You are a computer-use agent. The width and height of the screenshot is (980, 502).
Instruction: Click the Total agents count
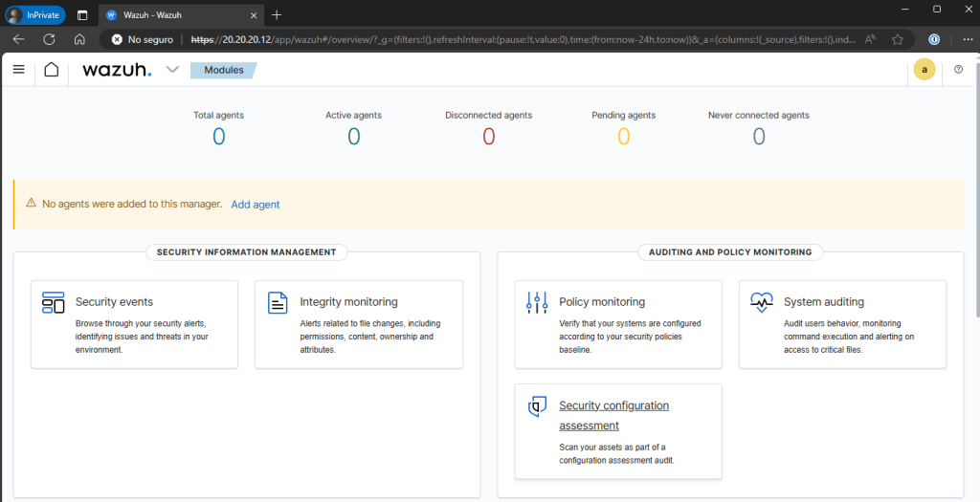pyautogui.click(x=218, y=137)
